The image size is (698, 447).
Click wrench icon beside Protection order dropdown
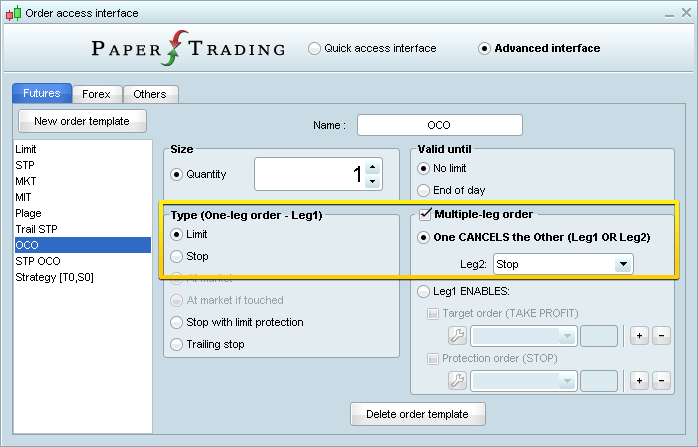tap(457, 380)
